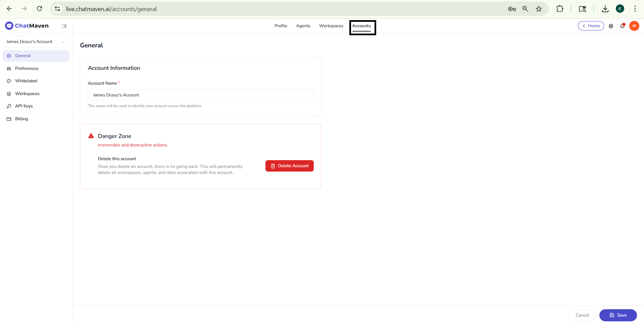Screen dimensions: 644x324
Task: Click the Whitelabel palette icon
Action: click(x=9, y=81)
